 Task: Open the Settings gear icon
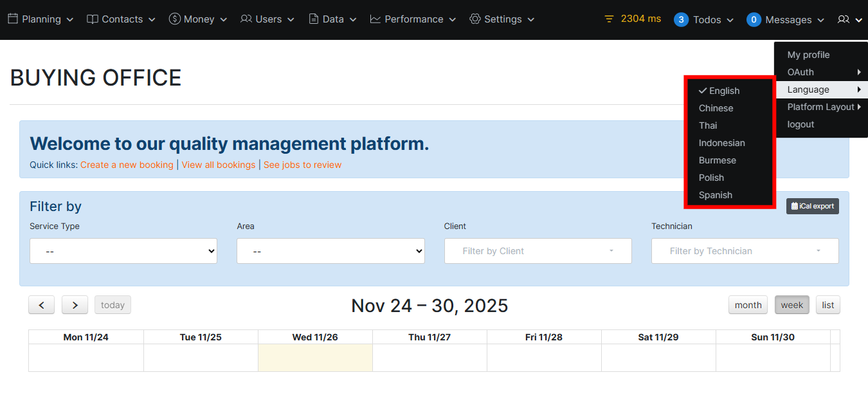(x=475, y=19)
